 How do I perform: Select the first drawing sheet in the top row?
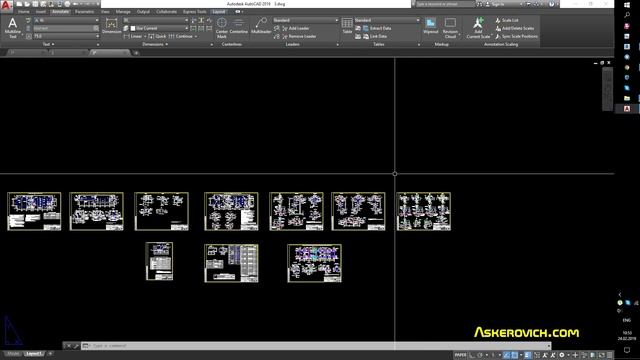(x=34, y=211)
